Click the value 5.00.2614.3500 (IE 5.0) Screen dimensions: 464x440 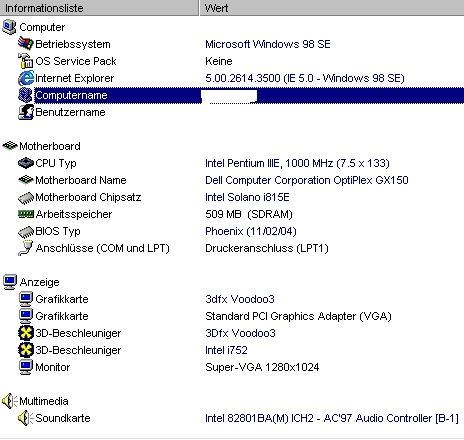pos(305,78)
